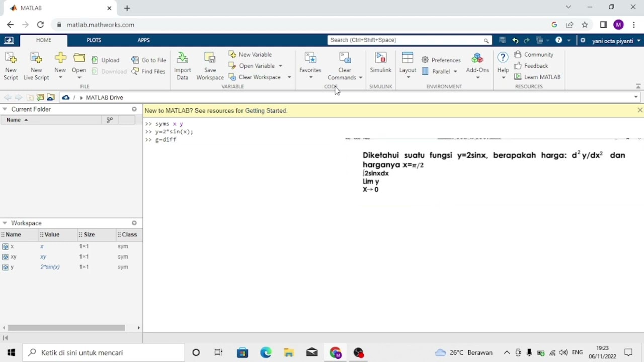Select variable y with value 2*sin(x)
This screenshot has width=644, height=362.
(x=71, y=267)
